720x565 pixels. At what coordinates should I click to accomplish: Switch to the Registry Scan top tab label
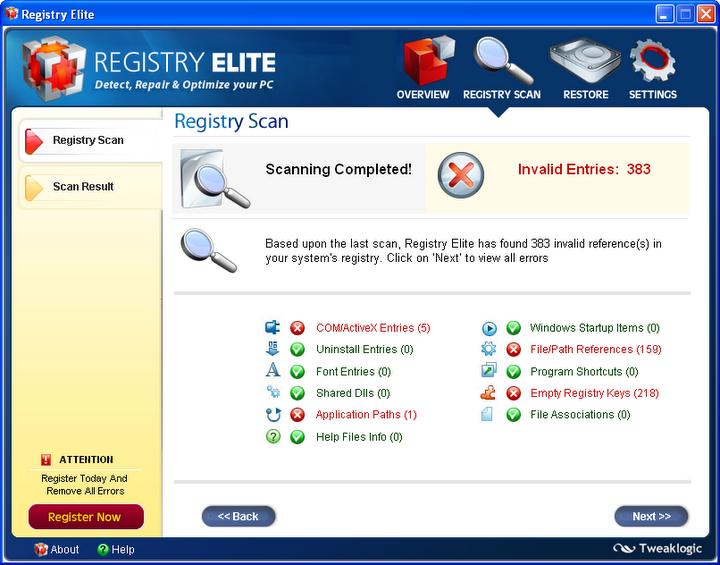pos(502,95)
